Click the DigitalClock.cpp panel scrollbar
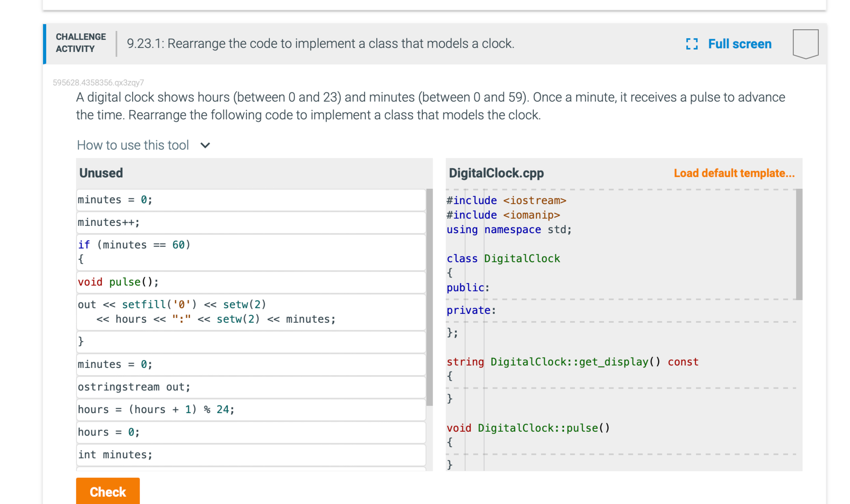This screenshot has width=850, height=504. point(799,244)
